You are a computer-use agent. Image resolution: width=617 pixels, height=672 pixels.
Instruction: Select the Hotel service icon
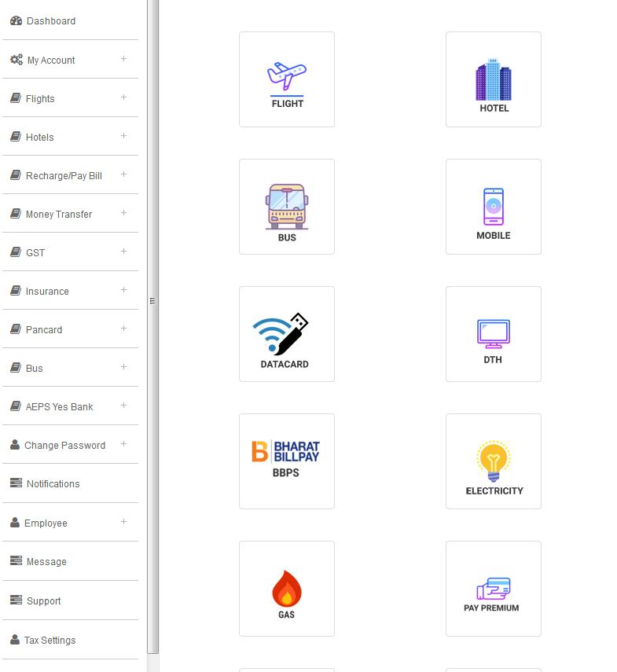tap(493, 79)
